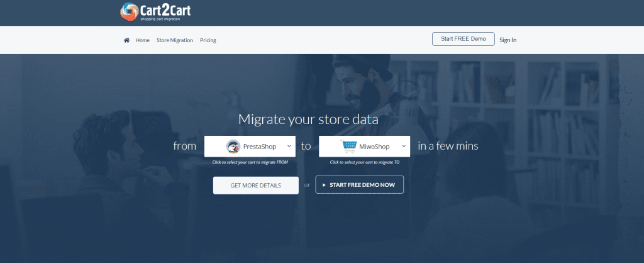This screenshot has height=263, width=644.
Task: Open the source cart dropdown showing PrestaShop
Action: tap(250, 147)
